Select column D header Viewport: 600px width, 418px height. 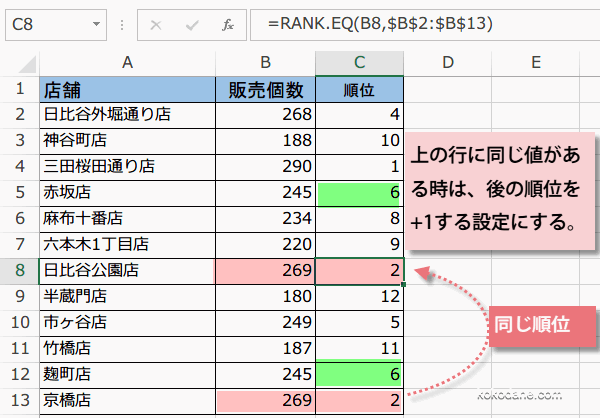pyautogui.click(x=448, y=63)
